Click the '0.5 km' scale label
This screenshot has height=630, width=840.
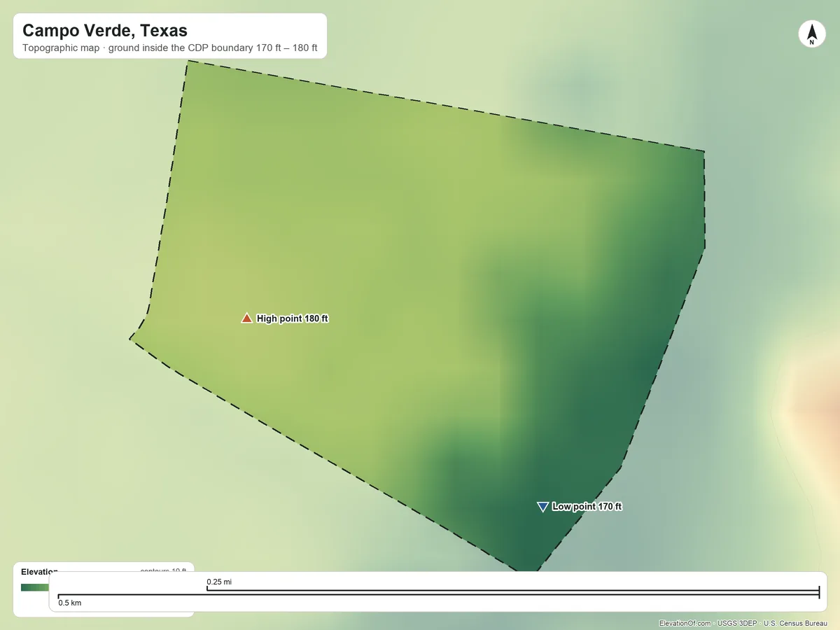click(x=70, y=603)
